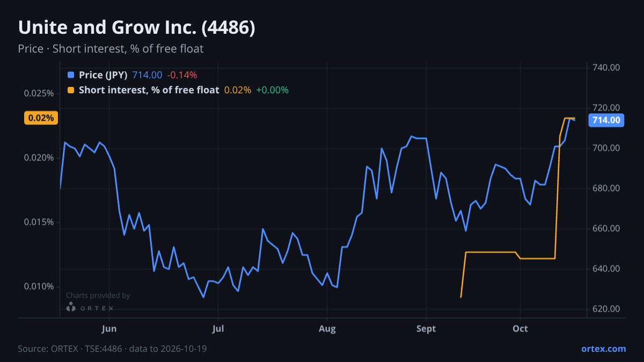Click the 620.00 right axis label
Image resolution: width=644 pixels, height=362 pixels.
click(606, 309)
